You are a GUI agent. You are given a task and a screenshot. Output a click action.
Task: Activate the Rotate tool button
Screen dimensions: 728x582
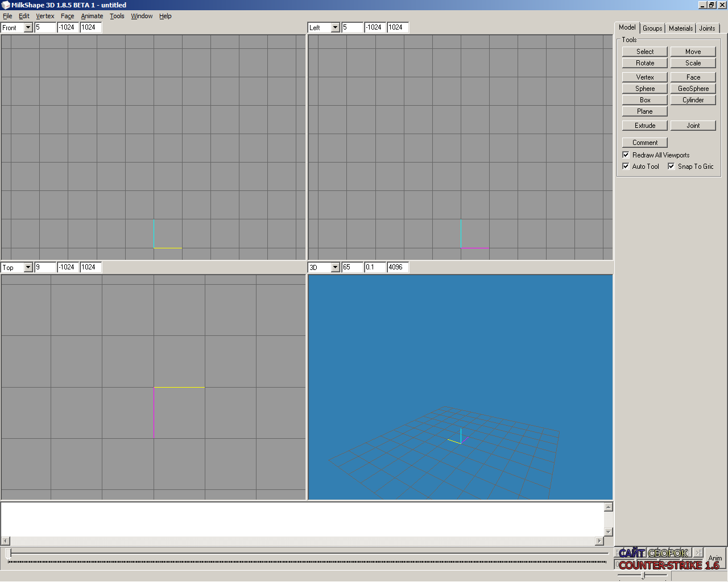pos(644,63)
